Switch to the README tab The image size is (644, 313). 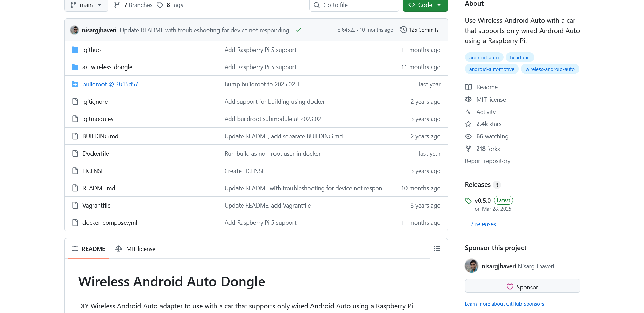(x=89, y=249)
